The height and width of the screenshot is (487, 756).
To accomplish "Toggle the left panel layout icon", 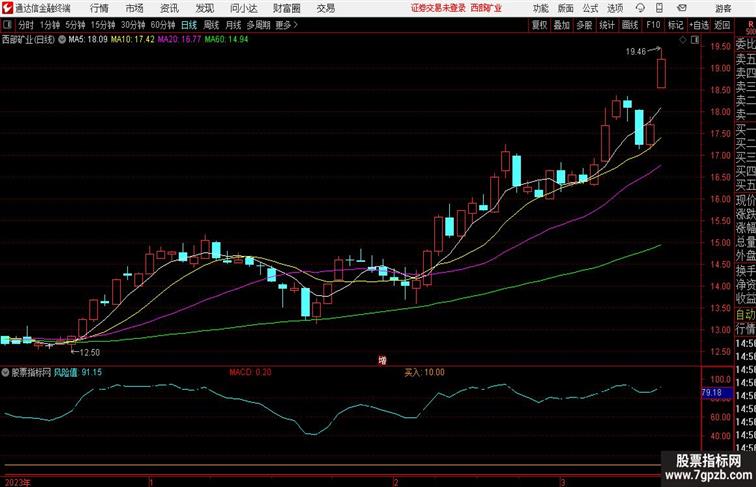I will (x=7, y=25).
